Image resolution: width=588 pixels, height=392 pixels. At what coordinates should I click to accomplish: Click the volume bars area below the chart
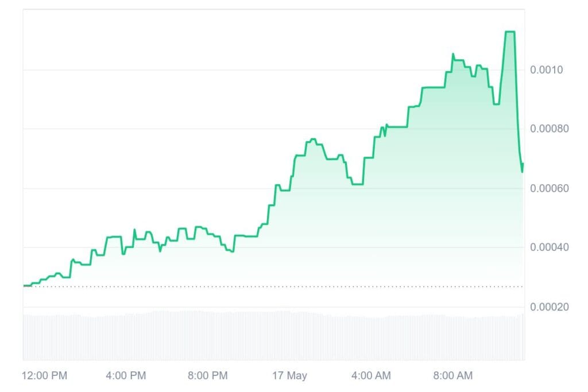274,335
